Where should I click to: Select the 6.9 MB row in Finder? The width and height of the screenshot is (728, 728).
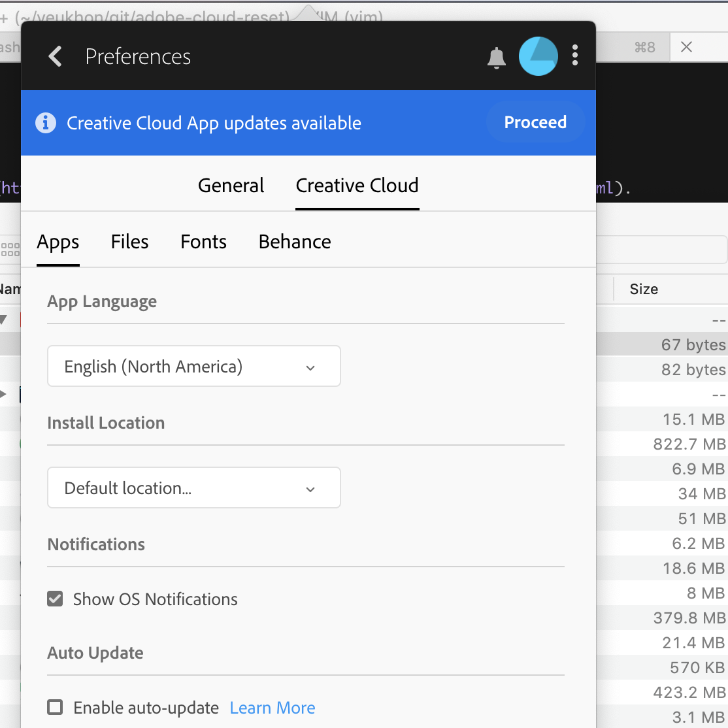coord(662,469)
